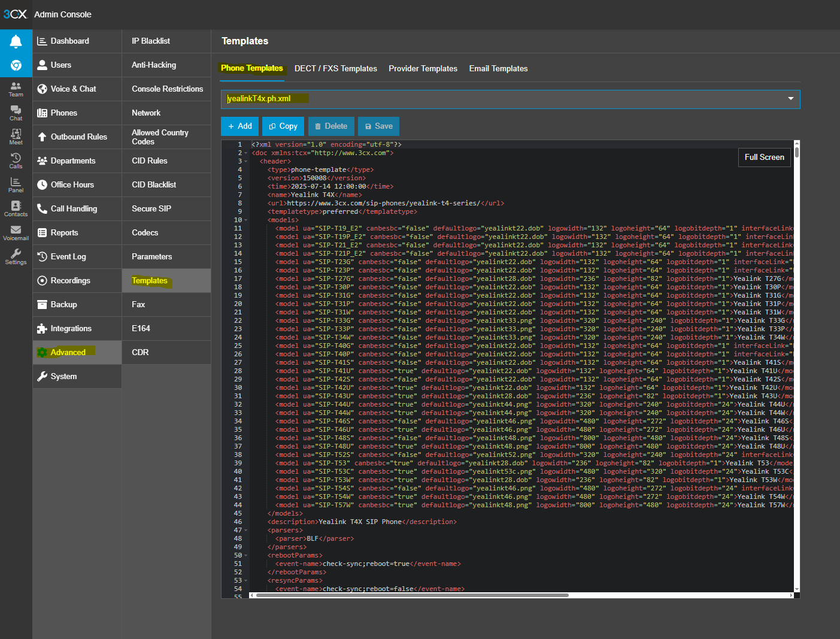This screenshot has height=639, width=840.
Task: Open the Chat sidebar icon
Action: (16, 113)
